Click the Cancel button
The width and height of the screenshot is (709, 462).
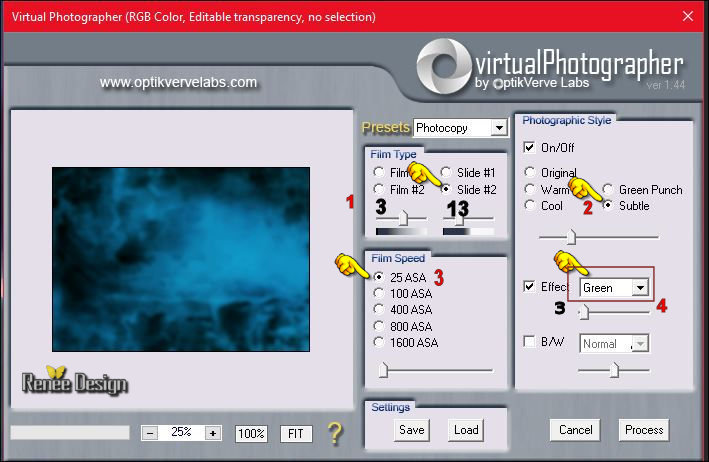(575, 430)
